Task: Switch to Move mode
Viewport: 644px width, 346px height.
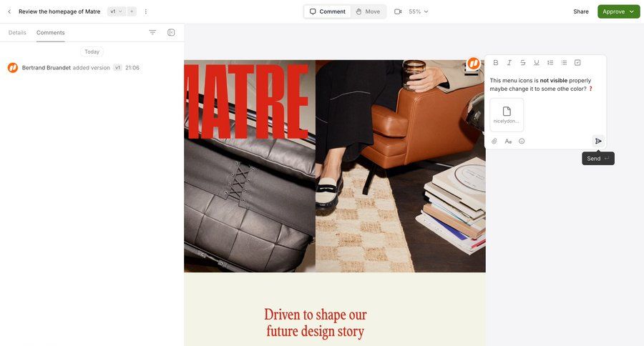Action: point(369,11)
